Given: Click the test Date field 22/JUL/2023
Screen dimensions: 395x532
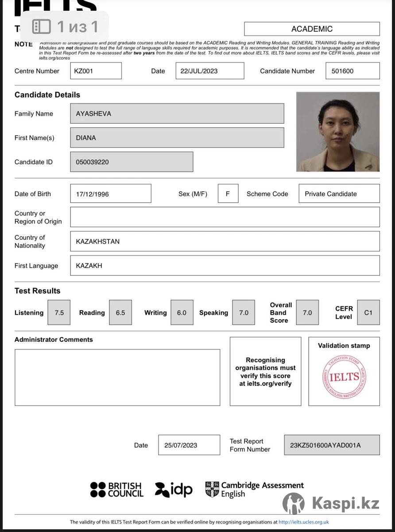Looking at the screenshot, I should click(x=209, y=71).
